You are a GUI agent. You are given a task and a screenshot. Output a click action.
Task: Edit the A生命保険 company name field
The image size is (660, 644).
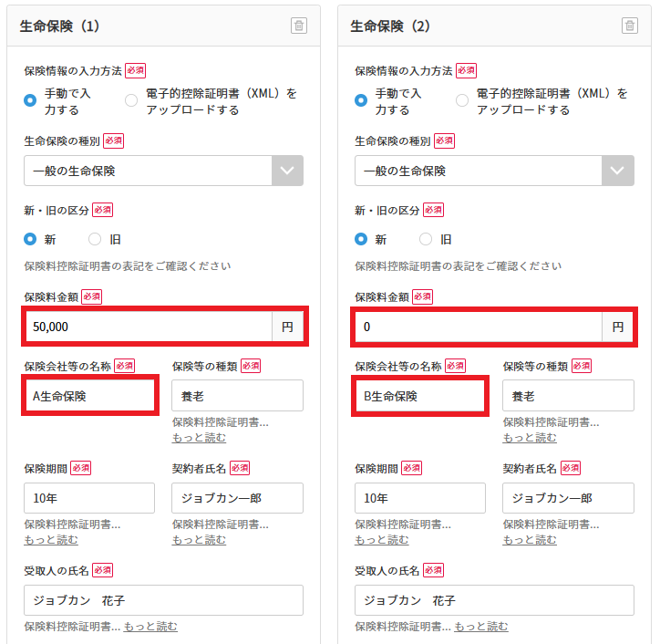tap(90, 396)
